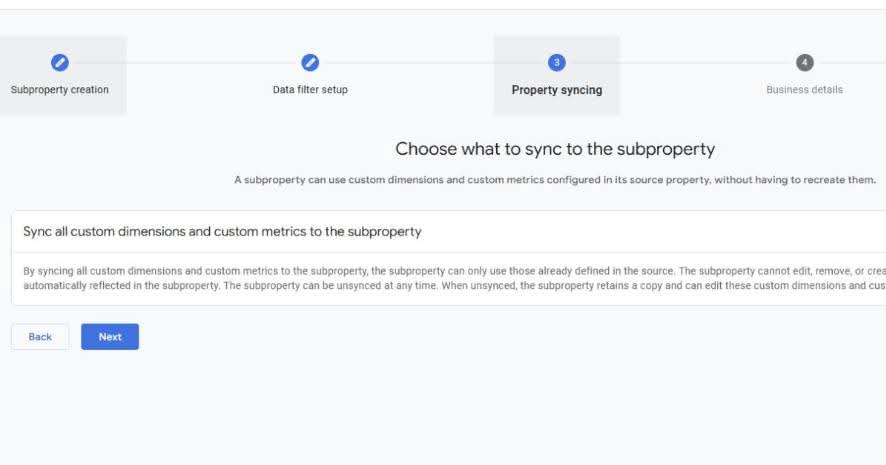Go to the Data filter setup step label
Screen dimensions: 886x465
coord(310,90)
